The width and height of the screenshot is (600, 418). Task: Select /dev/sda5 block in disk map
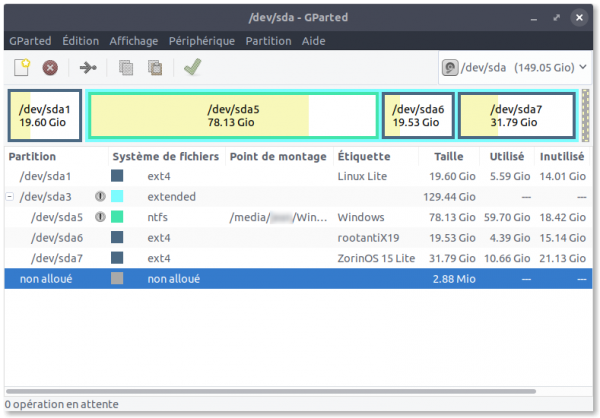[x=233, y=116]
